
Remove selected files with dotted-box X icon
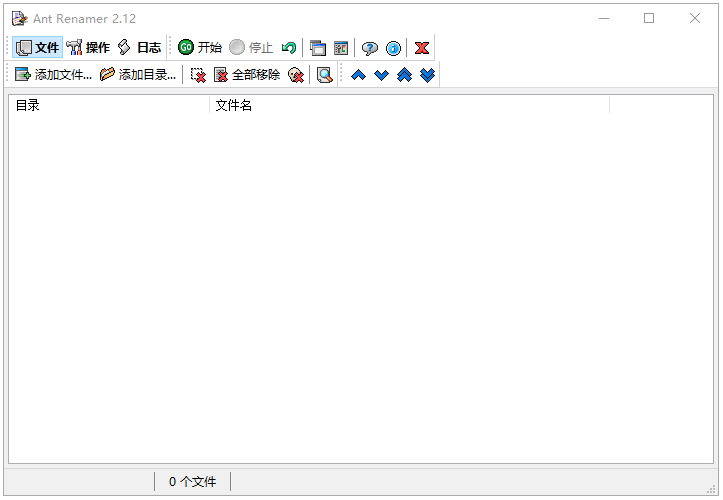pyautogui.click(x=198, y=75)
